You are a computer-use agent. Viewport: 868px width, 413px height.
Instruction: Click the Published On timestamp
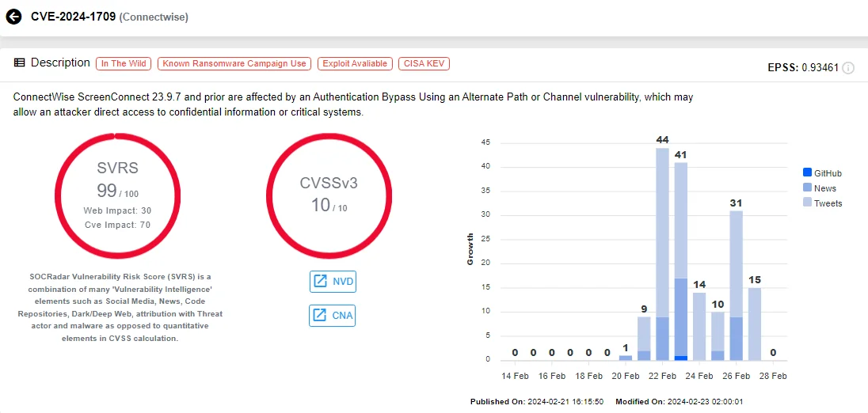pyautogui.click(x=537, y=401)
